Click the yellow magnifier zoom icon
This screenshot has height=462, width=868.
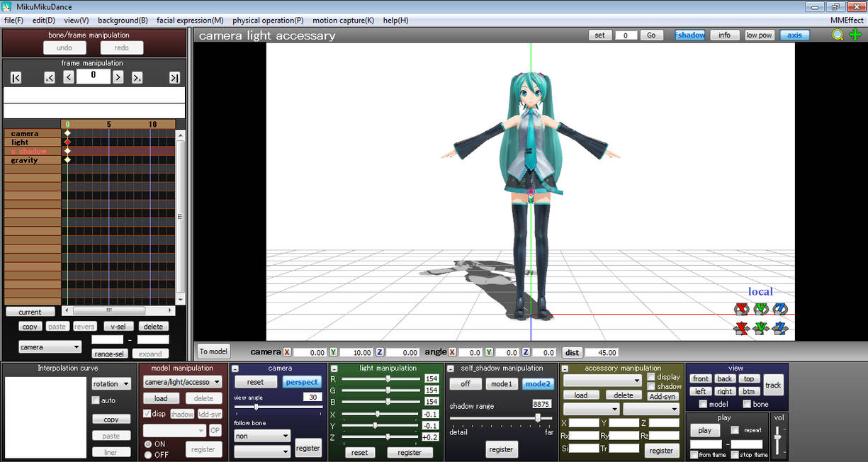point(838,35)
